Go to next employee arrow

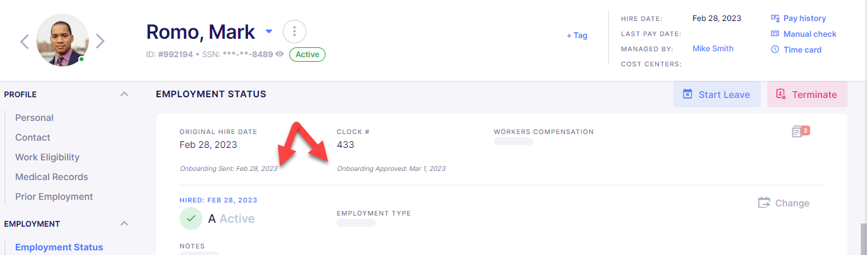coord(100,41)
